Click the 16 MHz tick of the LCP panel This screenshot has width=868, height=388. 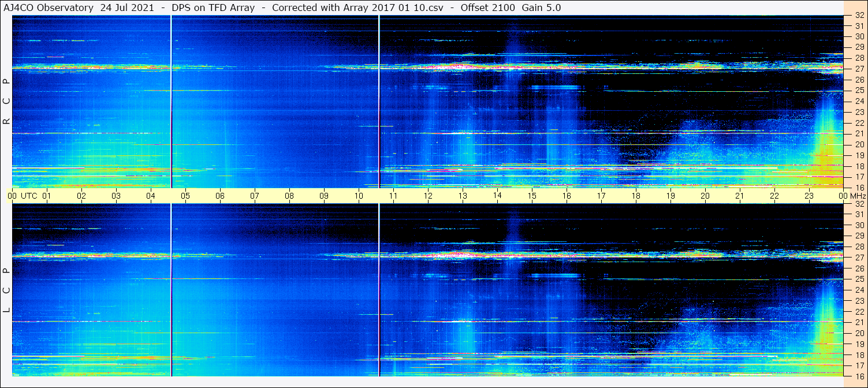[859, 376]
